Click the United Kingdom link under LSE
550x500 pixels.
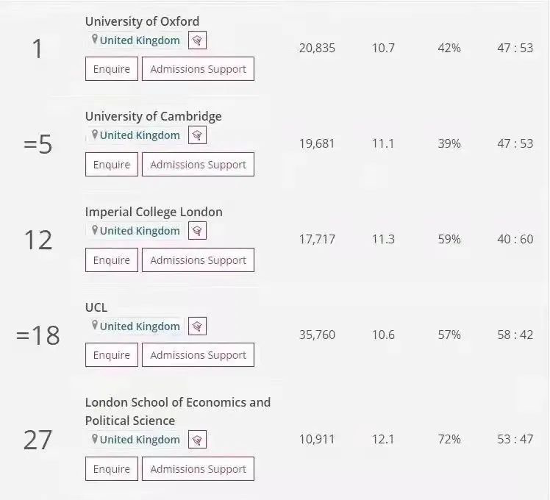tap(140, 440)
